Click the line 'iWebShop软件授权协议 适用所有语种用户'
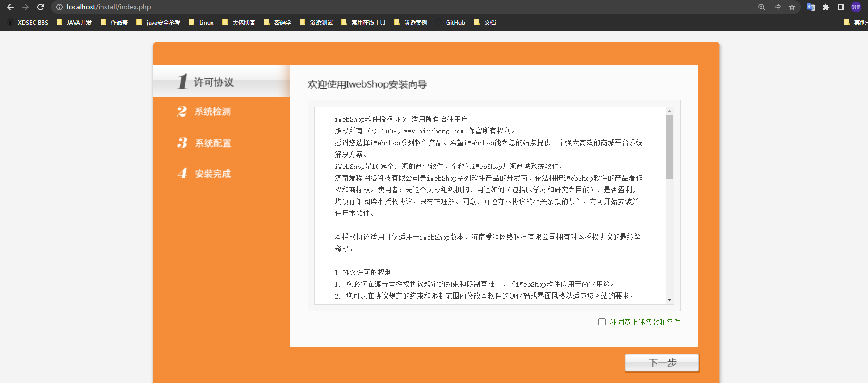This screenshot has height=383, width=868. click(x=401, y=119)
